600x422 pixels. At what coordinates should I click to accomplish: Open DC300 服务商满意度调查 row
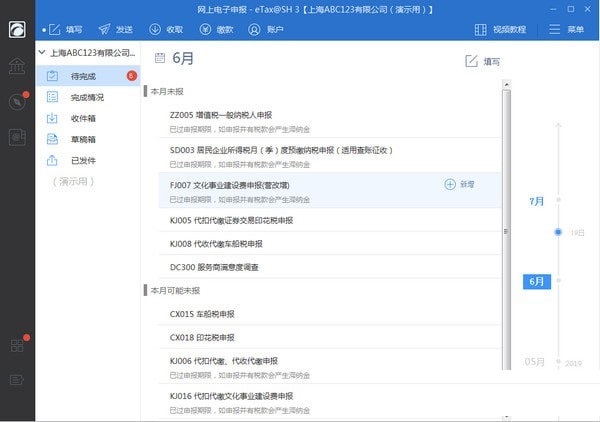coord(330,267)
